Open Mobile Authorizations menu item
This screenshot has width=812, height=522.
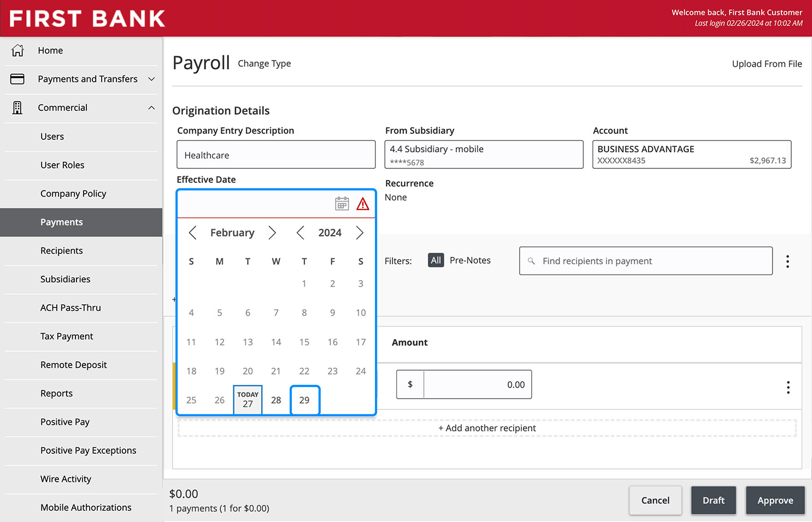81,507
